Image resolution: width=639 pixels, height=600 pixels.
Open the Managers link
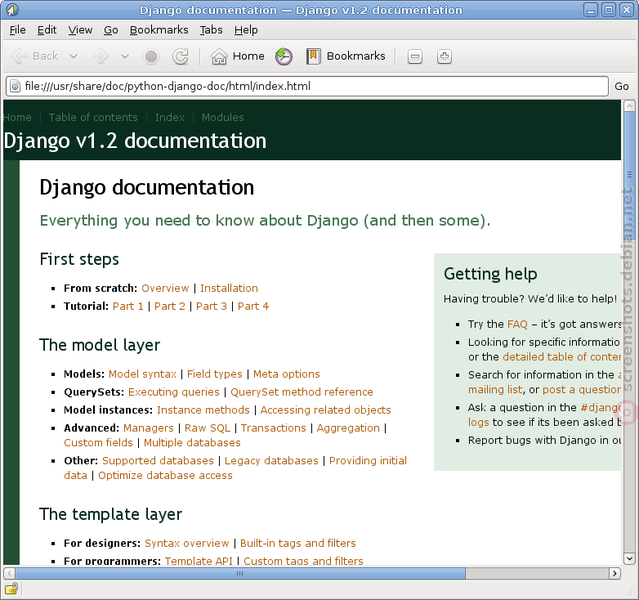[x=148, y=428]
